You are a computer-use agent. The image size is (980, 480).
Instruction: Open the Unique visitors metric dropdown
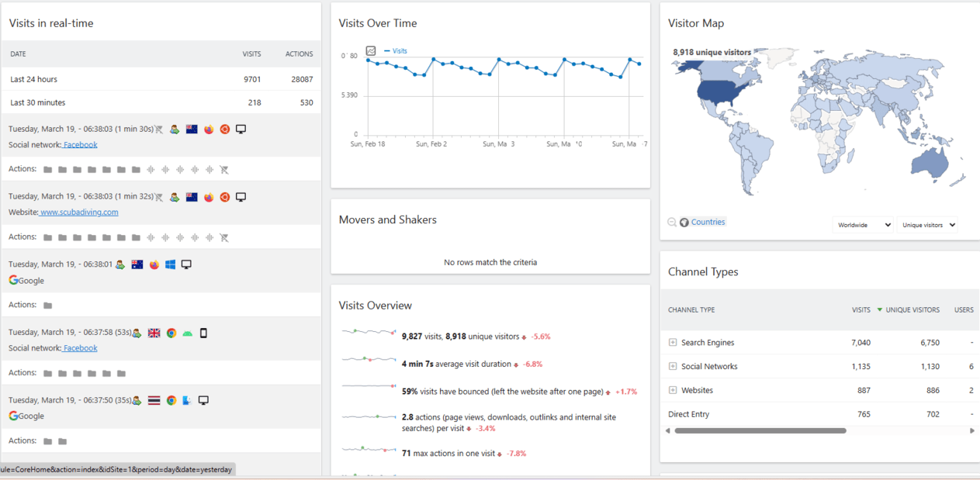click(927, 225)
